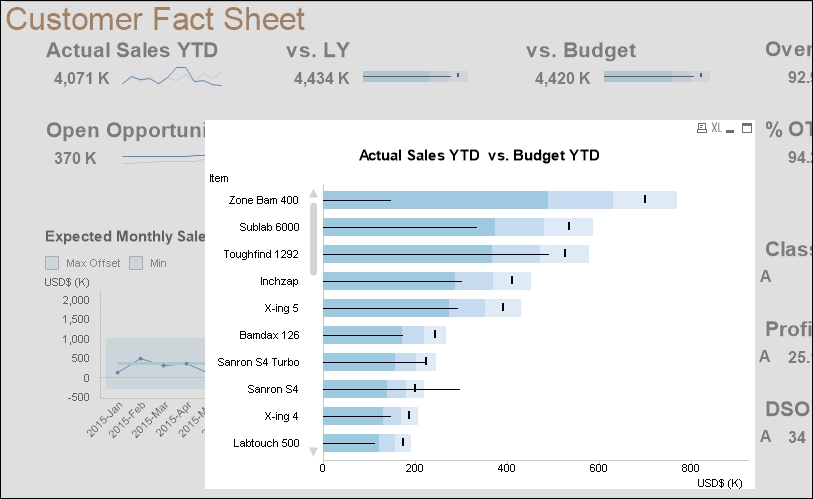Click the DSO heading
The image size is (813, 499).
coord(788,409)
